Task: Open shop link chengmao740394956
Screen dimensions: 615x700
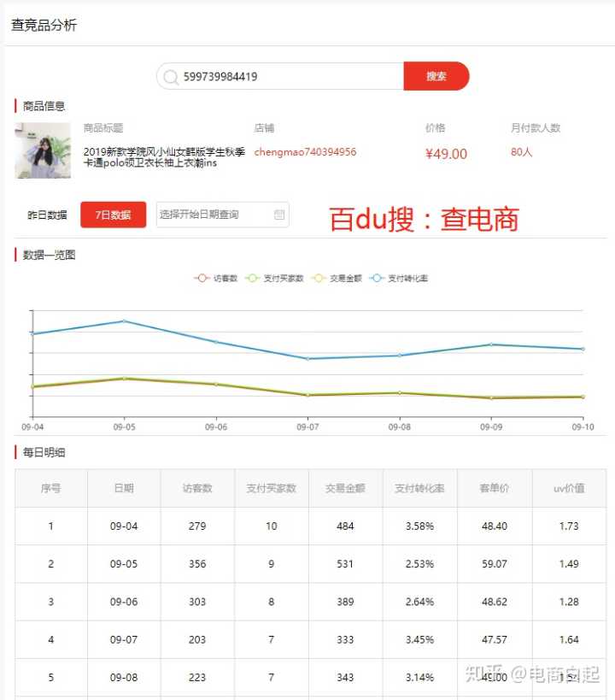Action: [305, 152]
